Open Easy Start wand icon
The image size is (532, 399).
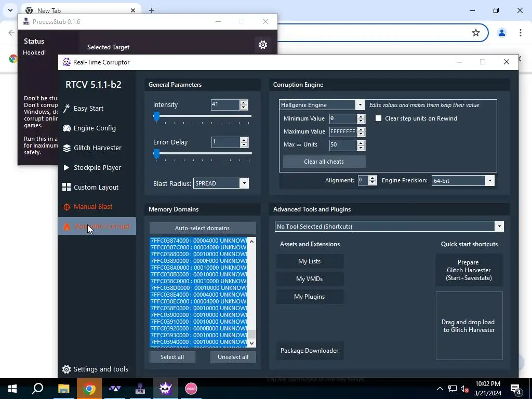(x=66, y=109)
